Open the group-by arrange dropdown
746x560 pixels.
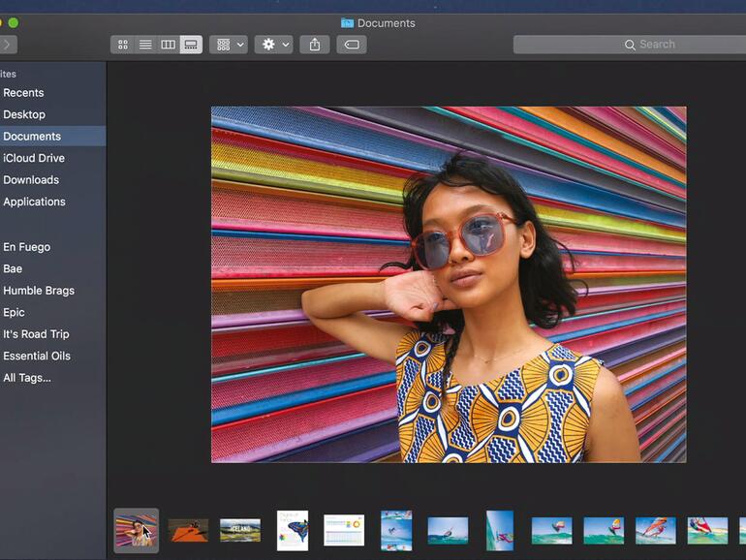click(229, 45)
